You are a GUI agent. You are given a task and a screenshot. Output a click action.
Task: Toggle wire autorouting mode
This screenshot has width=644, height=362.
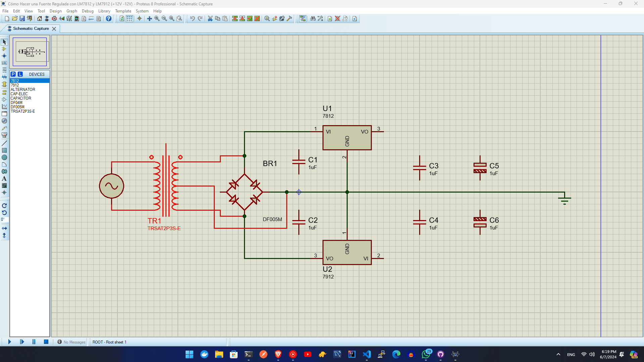[302, 19]
